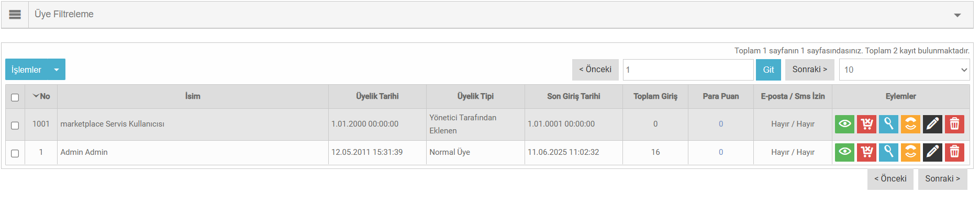Open cart icon for member 1001
The height and width of the screenshot is (204, 980).
tap(866, 124)
